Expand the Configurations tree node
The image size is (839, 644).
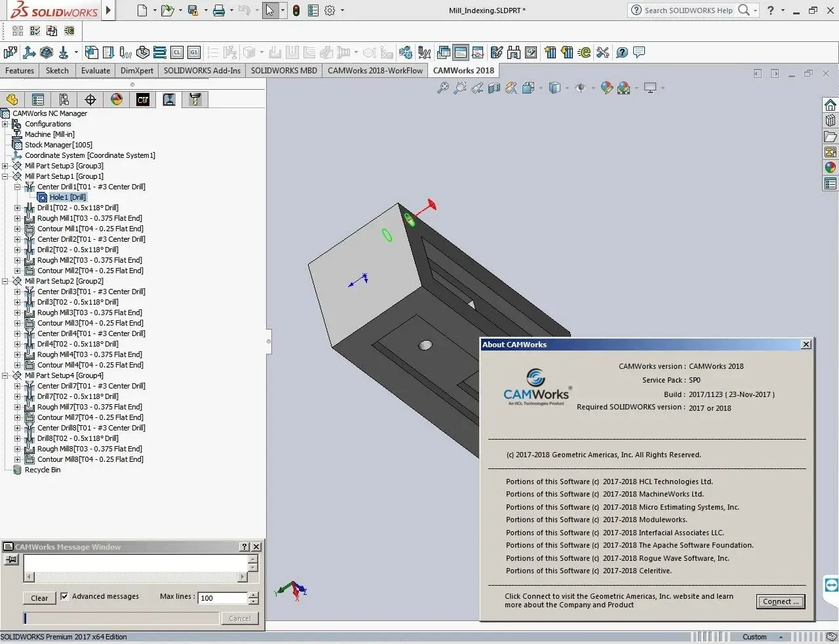[5, 124]
